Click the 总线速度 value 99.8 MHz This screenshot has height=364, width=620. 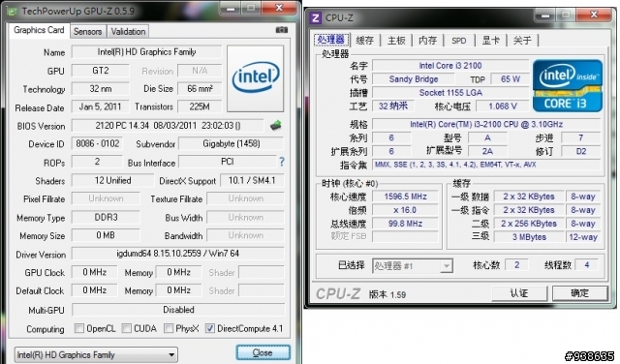405,224
